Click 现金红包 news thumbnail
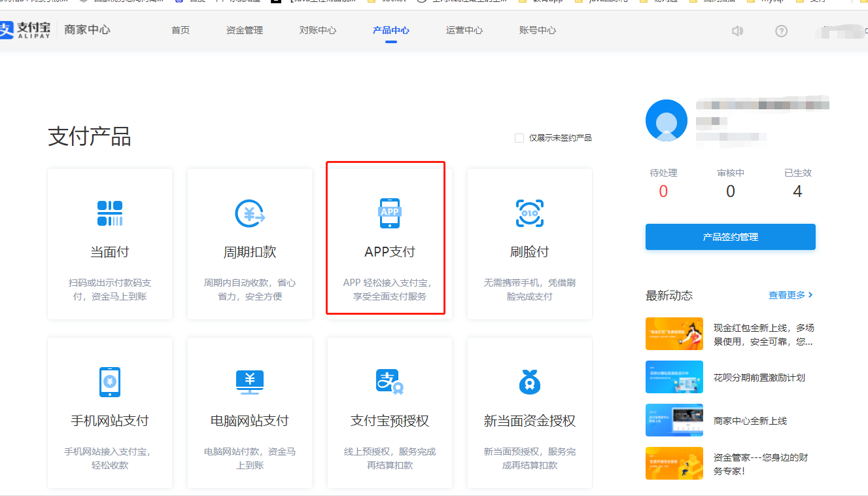This screenshot has width=868, height=496. click(674, 334)
